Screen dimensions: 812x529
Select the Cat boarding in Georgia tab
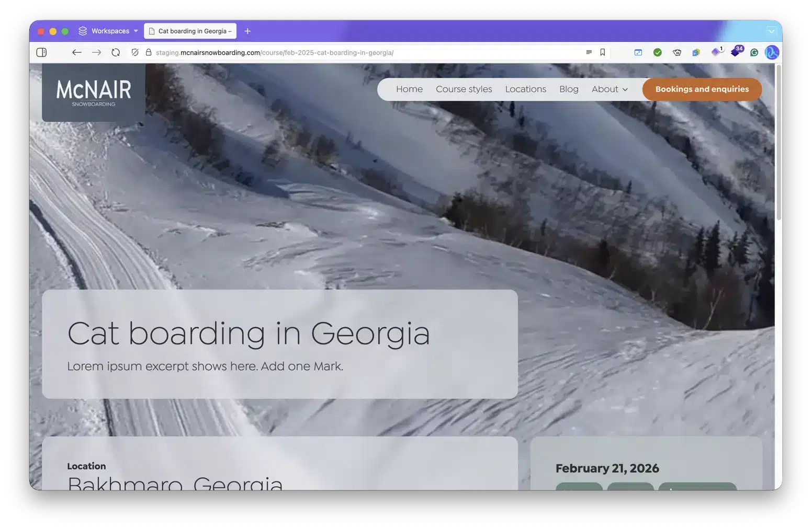pyautogui.click(x=190, y=31)
